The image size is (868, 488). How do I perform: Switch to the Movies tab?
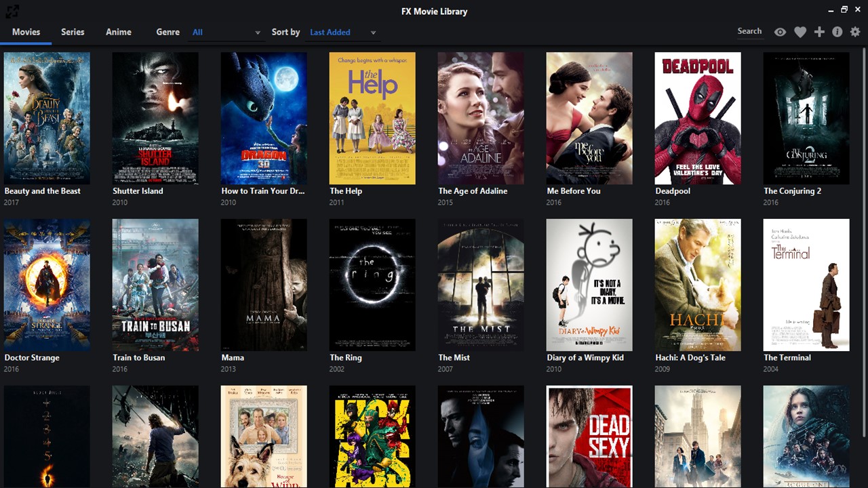click(26, 32)
